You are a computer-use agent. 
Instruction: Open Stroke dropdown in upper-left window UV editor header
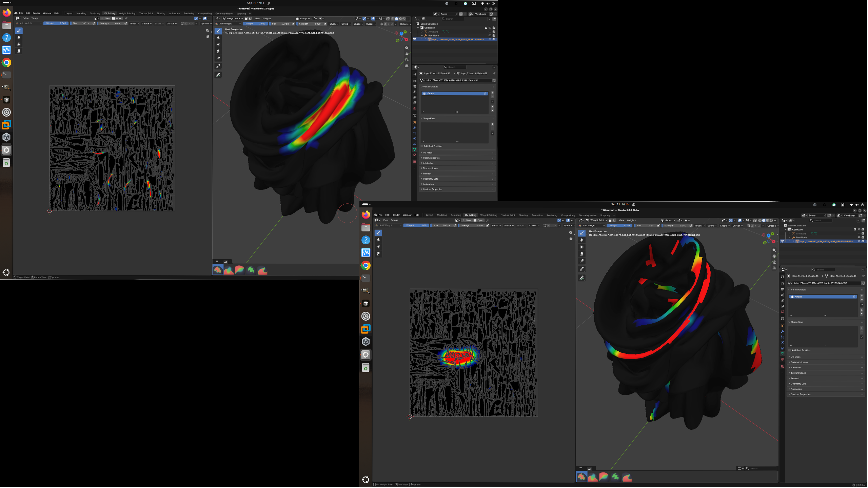tap(147, 23)
